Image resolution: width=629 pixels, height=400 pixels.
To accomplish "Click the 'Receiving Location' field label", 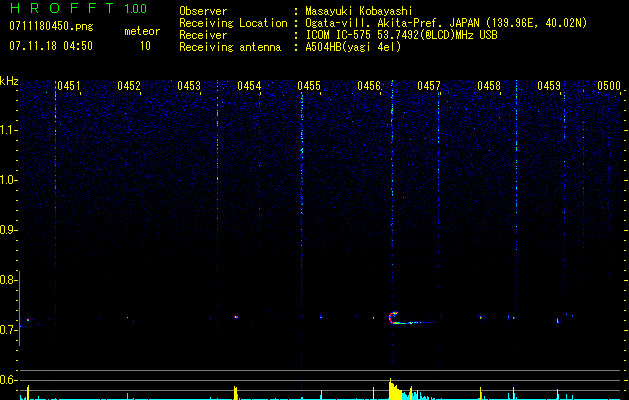I will point(233,23).
